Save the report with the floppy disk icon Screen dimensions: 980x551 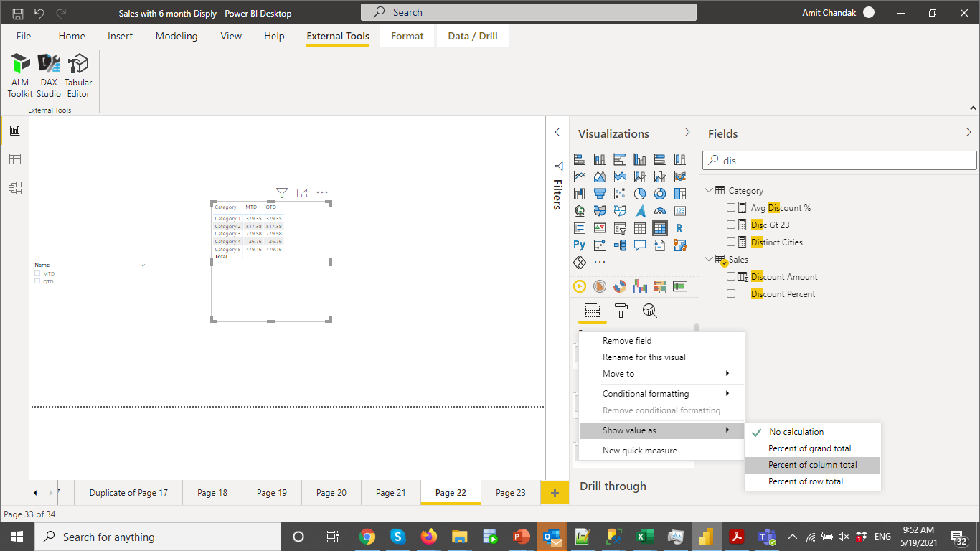pos(18,13)
